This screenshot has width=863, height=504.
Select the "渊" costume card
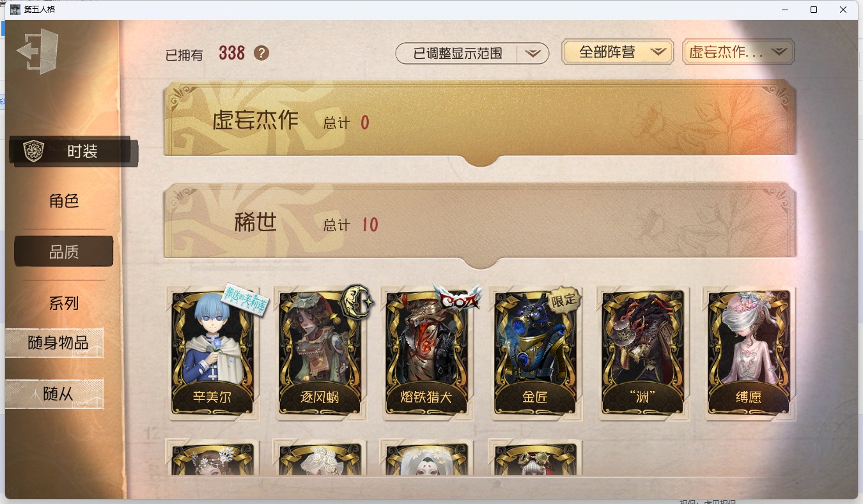(642, 353)
